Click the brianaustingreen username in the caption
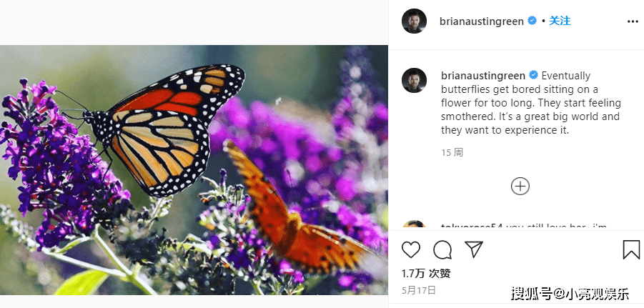Viewport: 644px width, 308px height. click(483, 76)
